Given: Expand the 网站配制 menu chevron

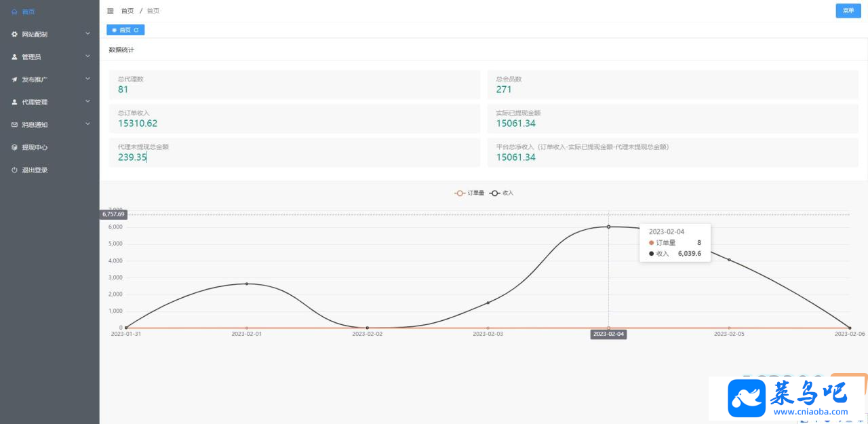Looking at the screenshot, I should tap(87, 34).
